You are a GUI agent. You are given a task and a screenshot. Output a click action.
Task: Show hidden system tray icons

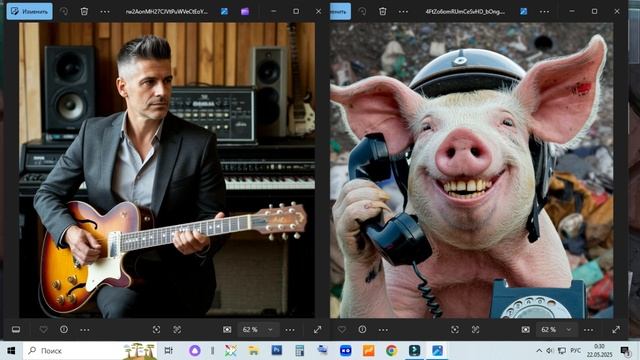(539, 351)
